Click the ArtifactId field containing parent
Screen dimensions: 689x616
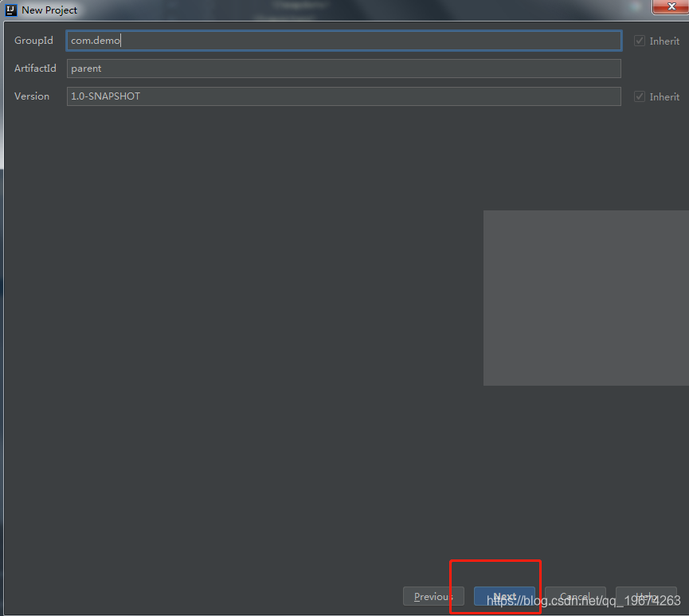click(x=343, y=69)
